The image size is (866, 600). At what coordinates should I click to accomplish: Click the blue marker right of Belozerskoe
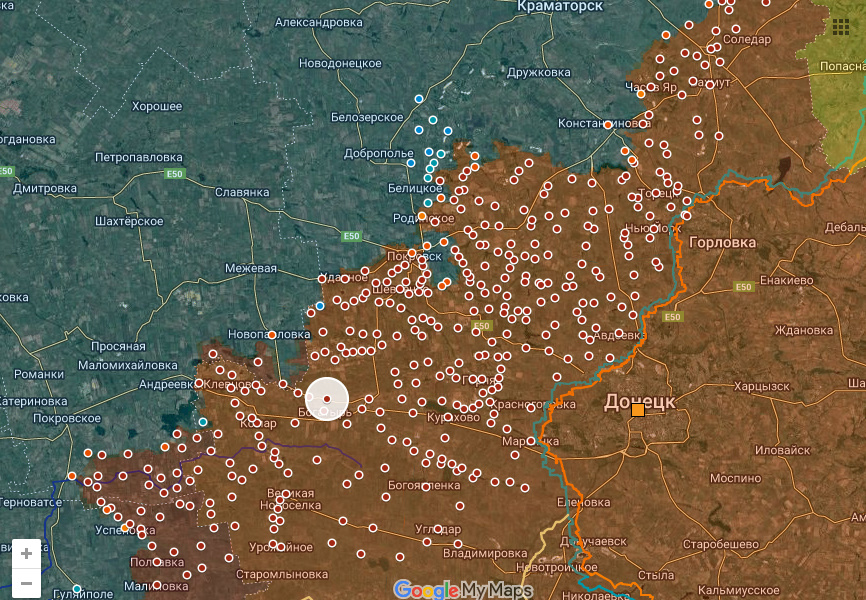(x=419, y=99)
